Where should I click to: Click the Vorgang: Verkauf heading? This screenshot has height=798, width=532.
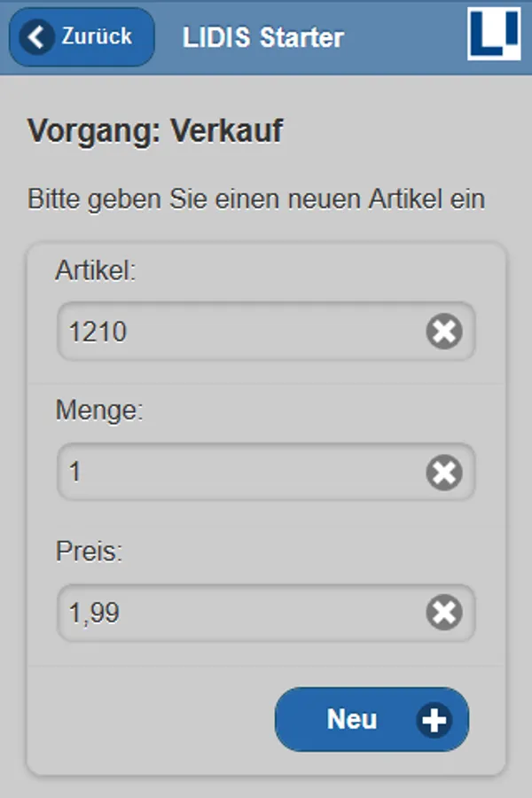click(x=155, y=131)
